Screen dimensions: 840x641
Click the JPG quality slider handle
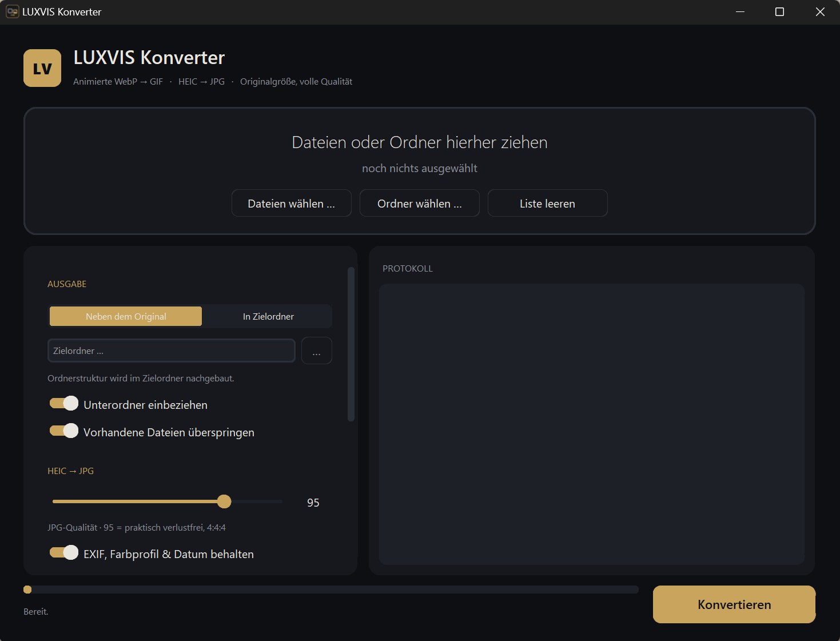click(x=224, y=501)
